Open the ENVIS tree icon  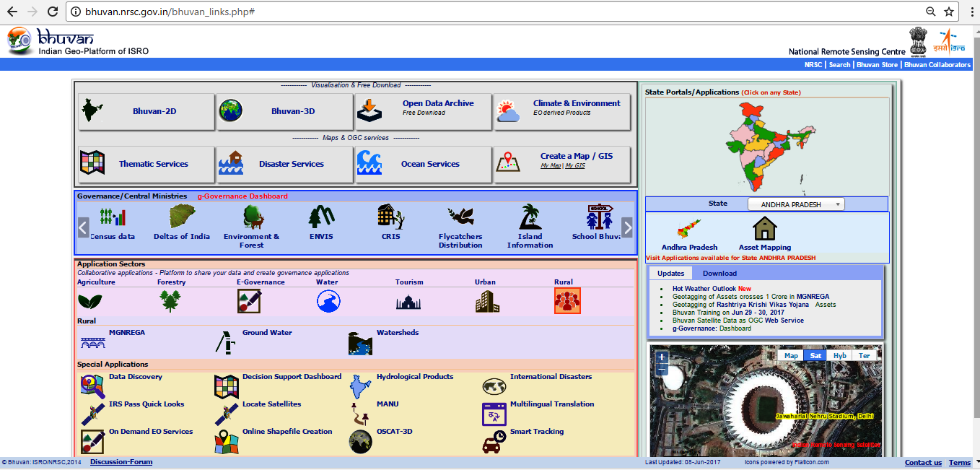tap(321, 217)
